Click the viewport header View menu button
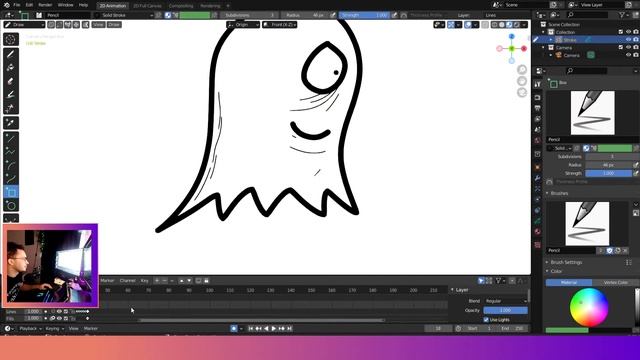This screenshot has width=640, height=360. click(x=98, y=25)
